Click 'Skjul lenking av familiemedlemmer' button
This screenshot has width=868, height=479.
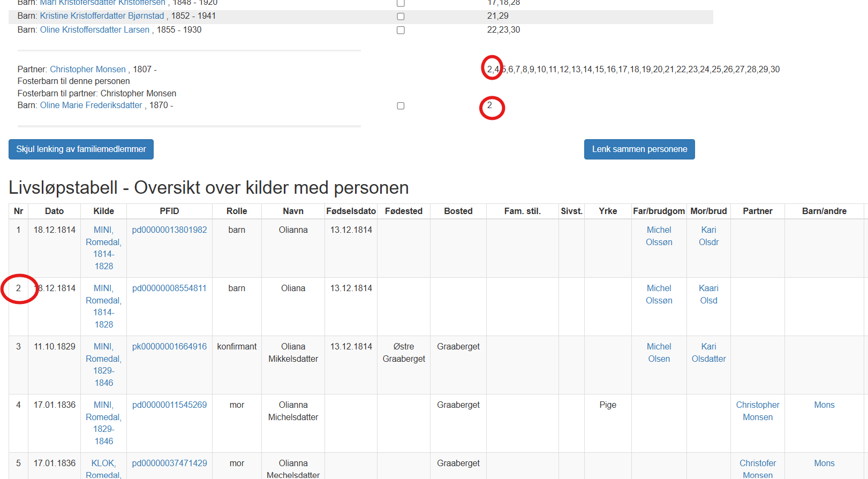tap(81, 149)
